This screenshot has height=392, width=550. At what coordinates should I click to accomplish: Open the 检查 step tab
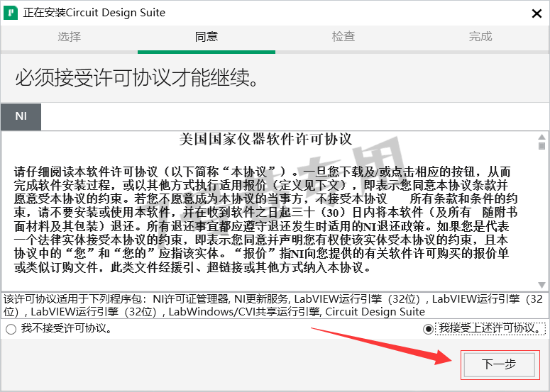pos(343,37)
